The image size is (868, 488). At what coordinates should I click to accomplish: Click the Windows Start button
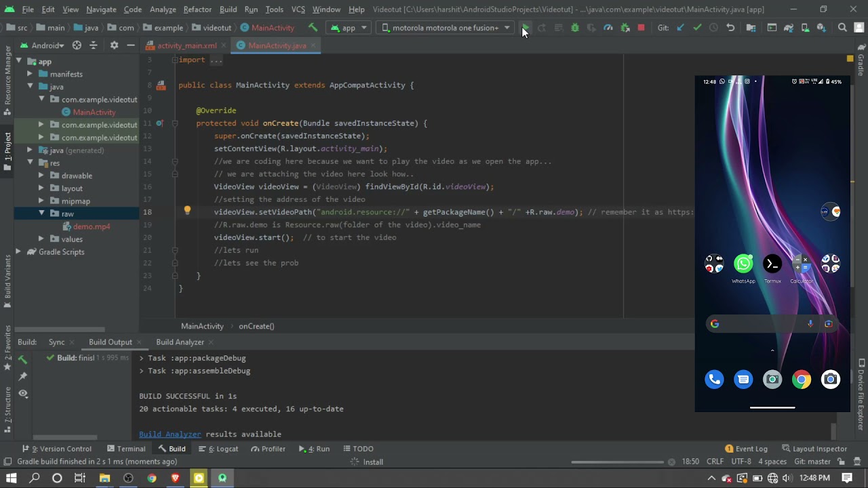11,478
